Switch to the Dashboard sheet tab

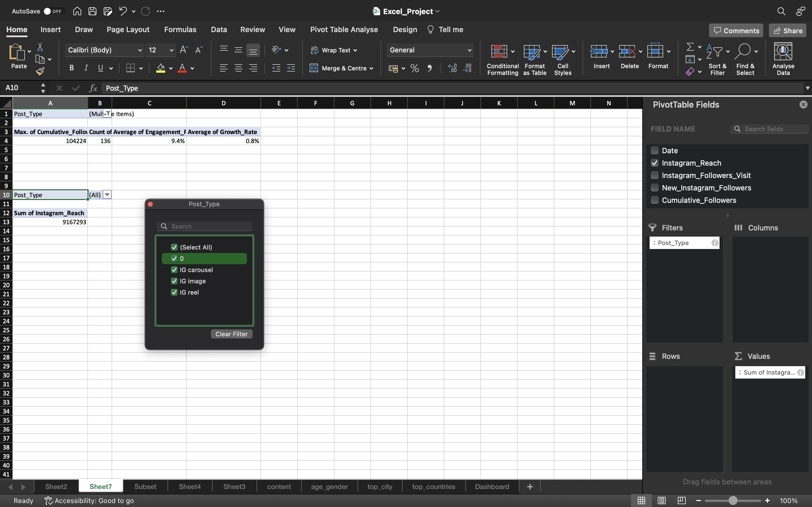(x=492, y=486)
